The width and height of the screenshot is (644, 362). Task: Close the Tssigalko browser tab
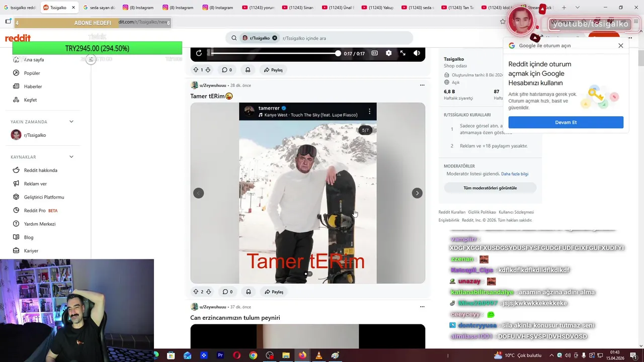coord(73,8)
